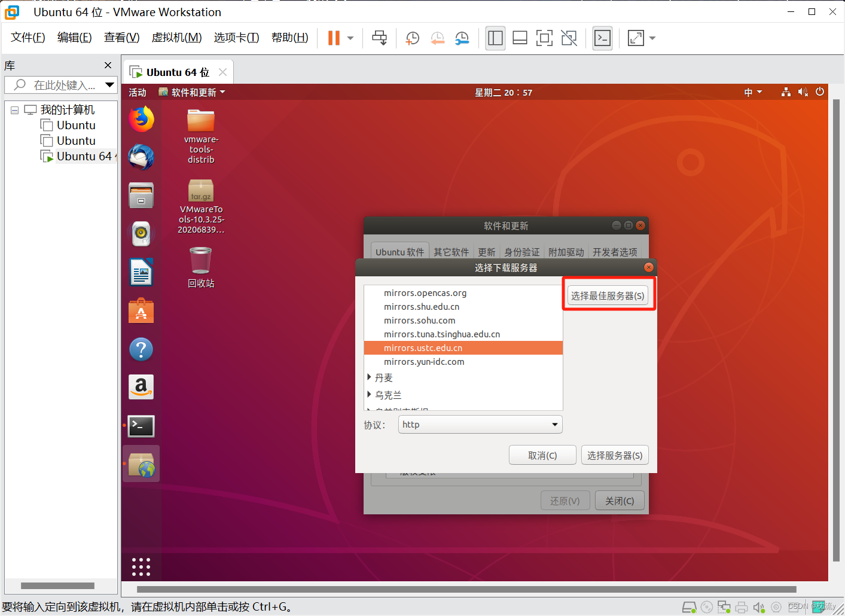Click the 取消(C) cancel button
The width and height of the screenshot is (845, 616).
542,455
